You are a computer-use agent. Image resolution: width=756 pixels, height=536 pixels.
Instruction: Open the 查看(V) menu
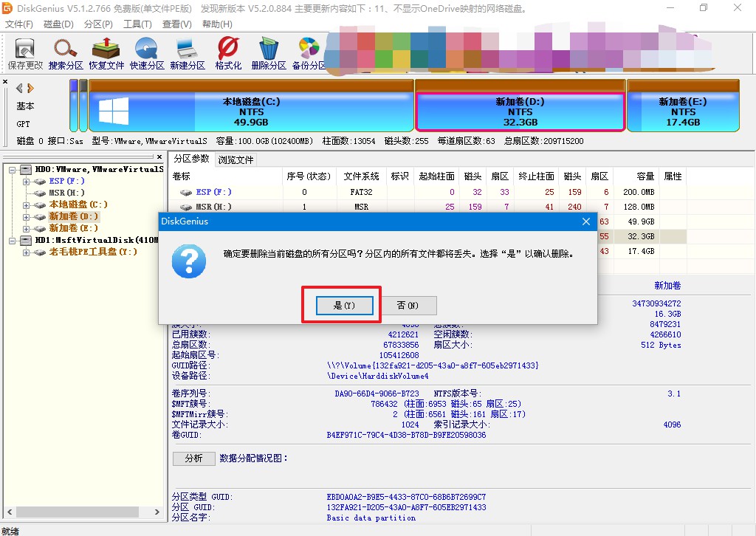coord(177,24)
